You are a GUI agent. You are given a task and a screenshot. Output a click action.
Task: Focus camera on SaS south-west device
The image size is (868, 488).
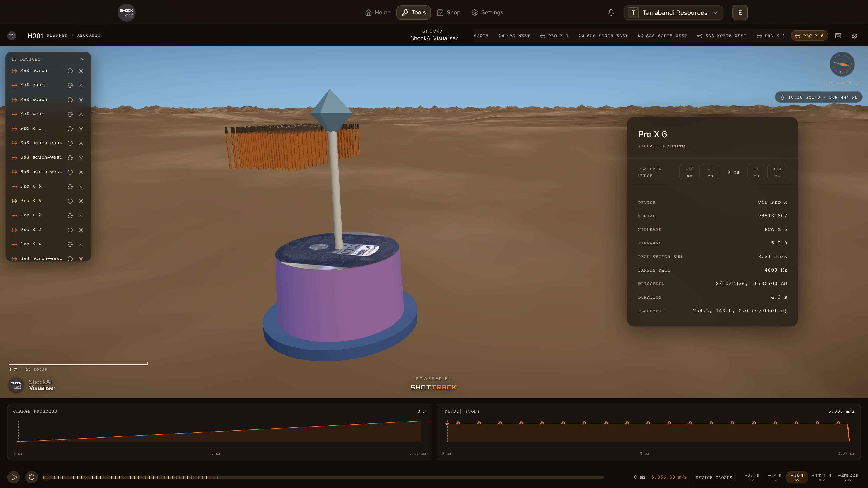click(70, 158)
